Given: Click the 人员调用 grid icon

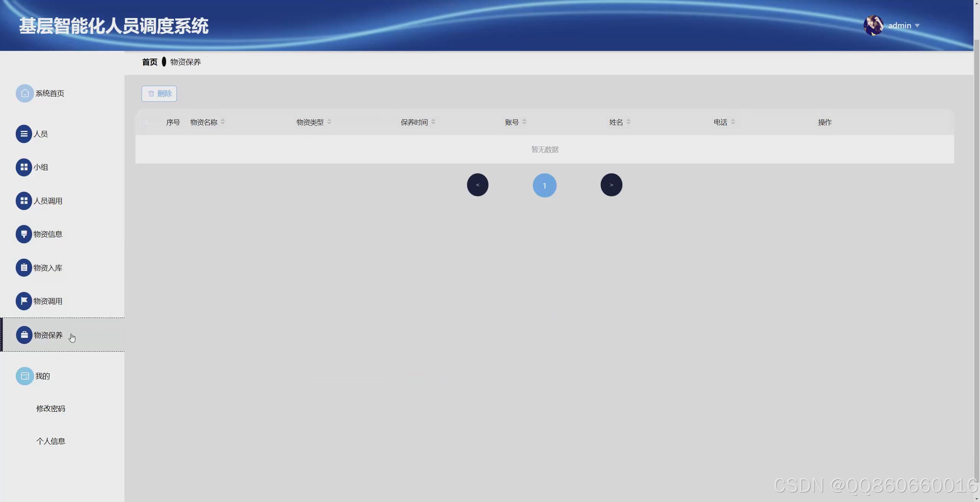Looking at the screenshot, I should pos(24,201).
